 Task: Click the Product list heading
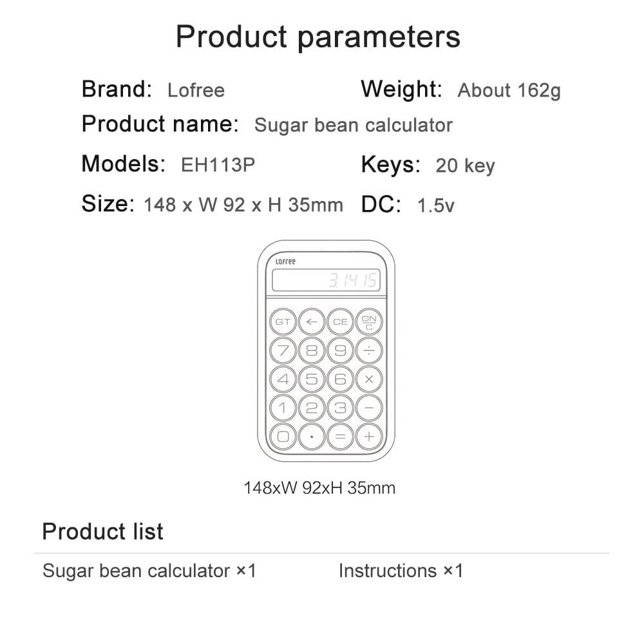pos(102,532)
